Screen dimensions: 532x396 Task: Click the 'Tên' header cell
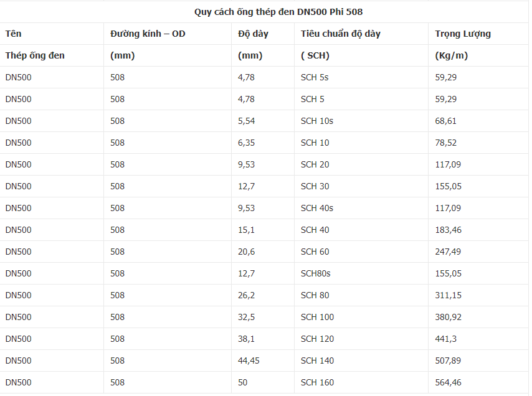tap(13, 34)
